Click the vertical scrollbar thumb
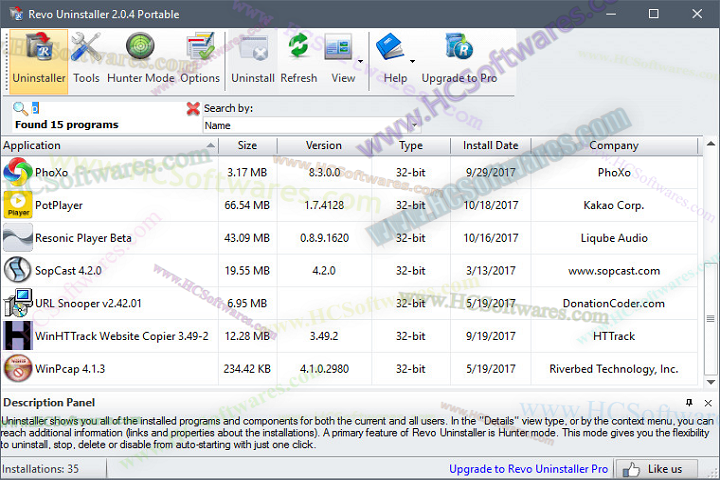The height and width of the screenshot is (480, 720). point(710,318)
